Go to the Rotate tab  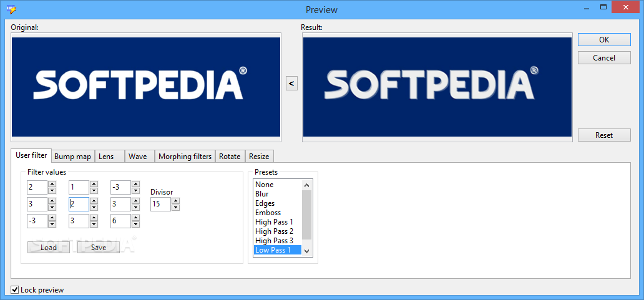pyautogui.click(x=230, y=157)
